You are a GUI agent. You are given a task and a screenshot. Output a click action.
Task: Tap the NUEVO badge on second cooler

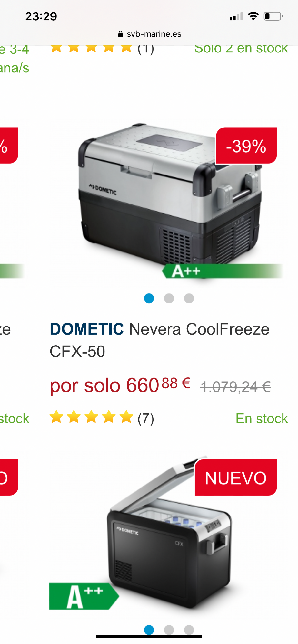(x=236, y=478)
